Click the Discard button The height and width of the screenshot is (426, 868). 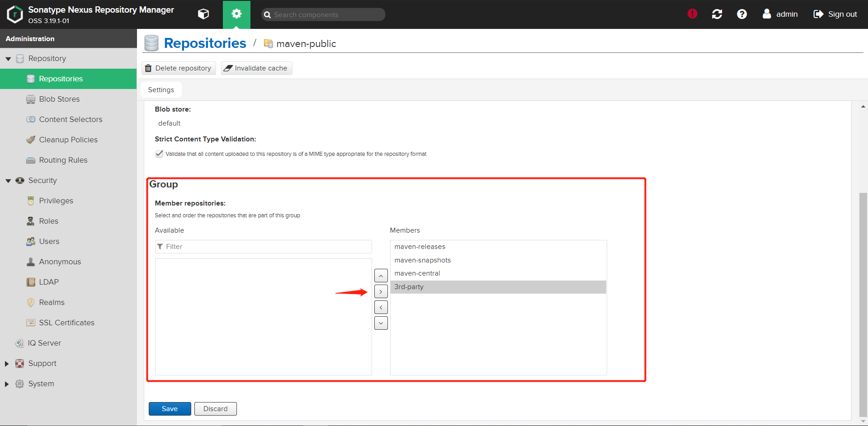[x=215, y=409]
